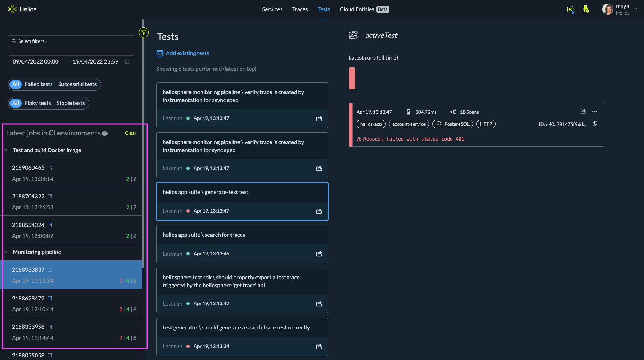Open the generate-test test card
Image resolution: width=644 pixels, height=360 pixels.
point(242,201)
